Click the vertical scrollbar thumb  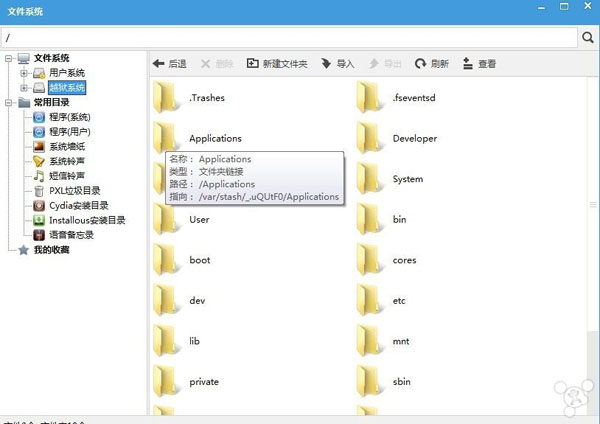tap(593, 205)
